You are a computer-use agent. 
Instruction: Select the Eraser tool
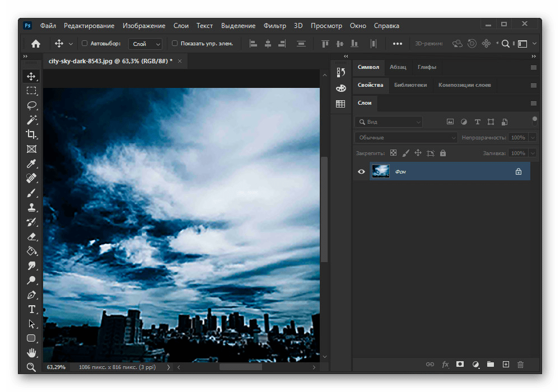[x=31, y=237]
